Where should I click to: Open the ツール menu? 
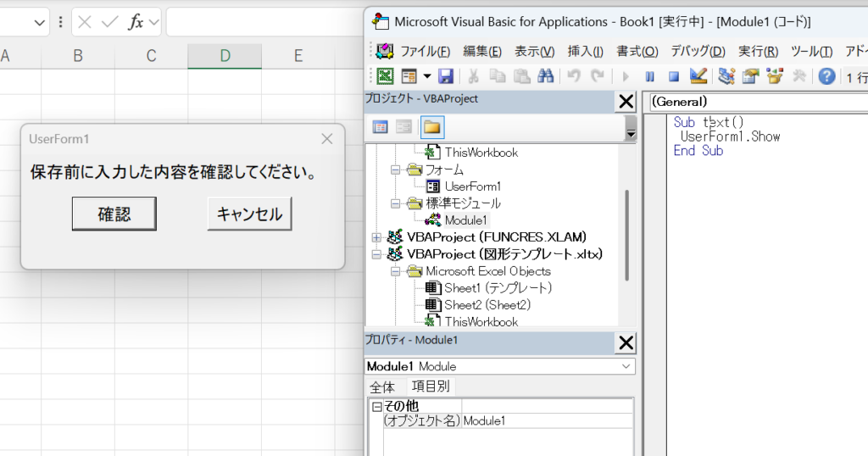811,52
